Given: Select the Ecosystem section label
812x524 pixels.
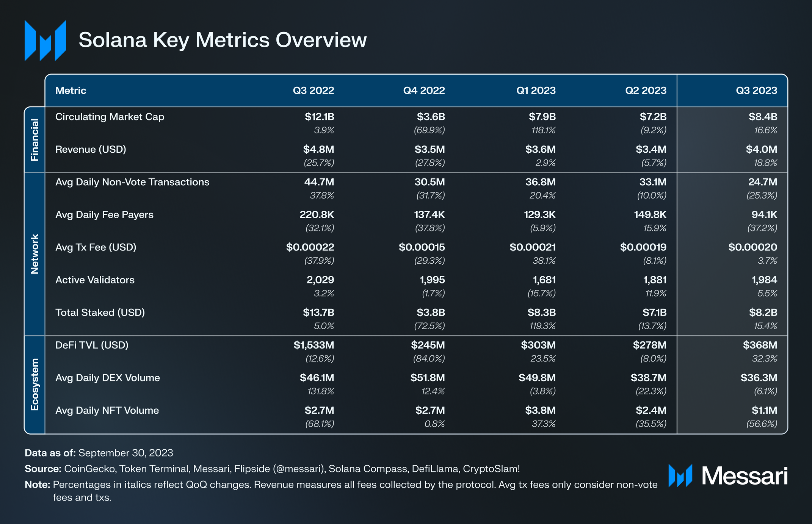Looking at the screenshot, I should [x=34, y=384].
